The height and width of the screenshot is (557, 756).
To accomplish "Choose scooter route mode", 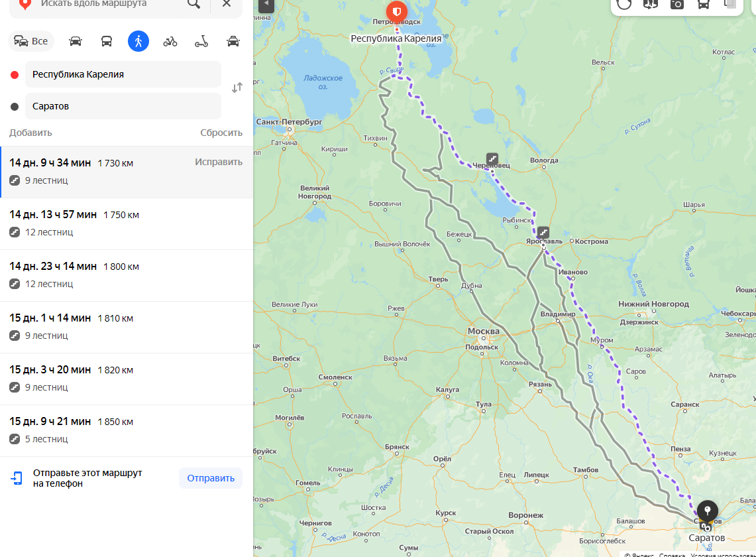I will 201,42.
